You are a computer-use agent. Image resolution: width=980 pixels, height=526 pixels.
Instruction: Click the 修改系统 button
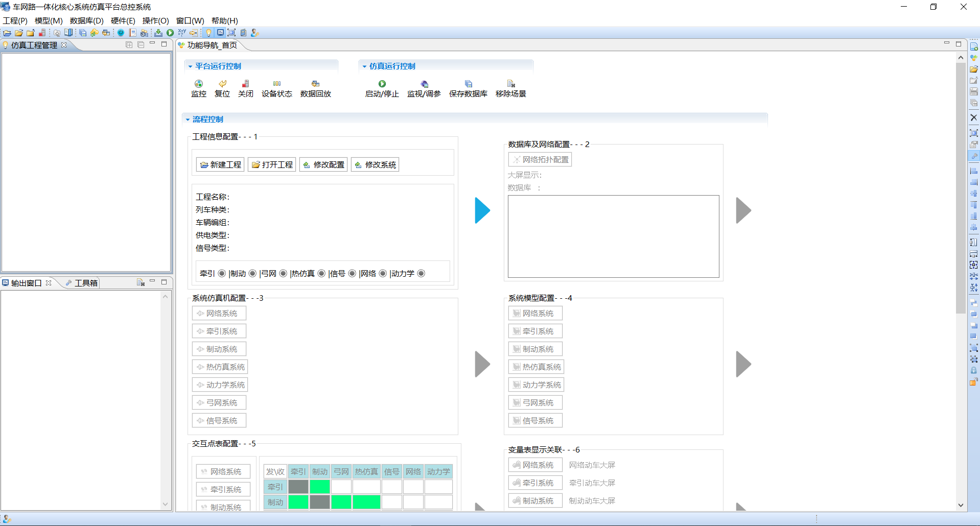pyautogui.click(x=375, y=164)
